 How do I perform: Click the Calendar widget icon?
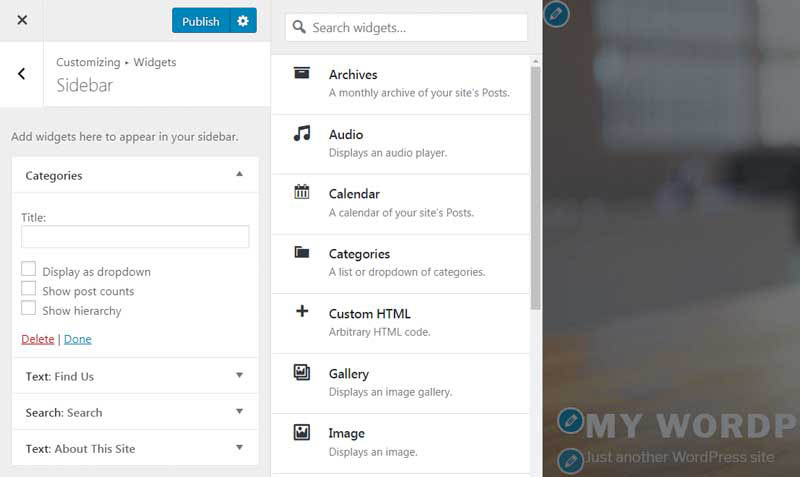(x=301, y=192)
